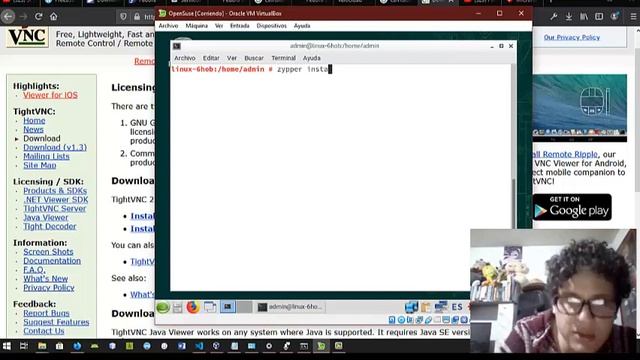Open the News link in sidebar
The height and width of the screenshot is (360, 640).
33,130
